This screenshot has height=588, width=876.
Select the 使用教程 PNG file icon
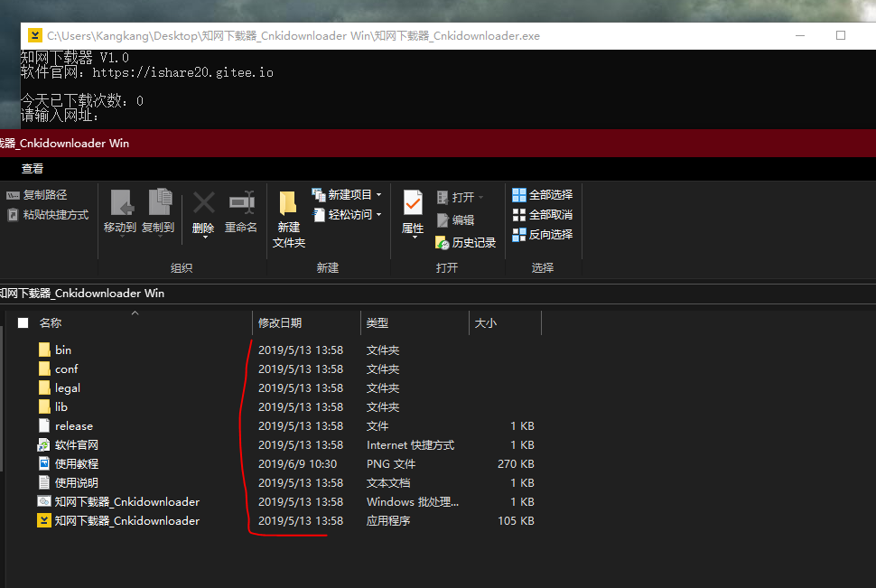(44, 464)
